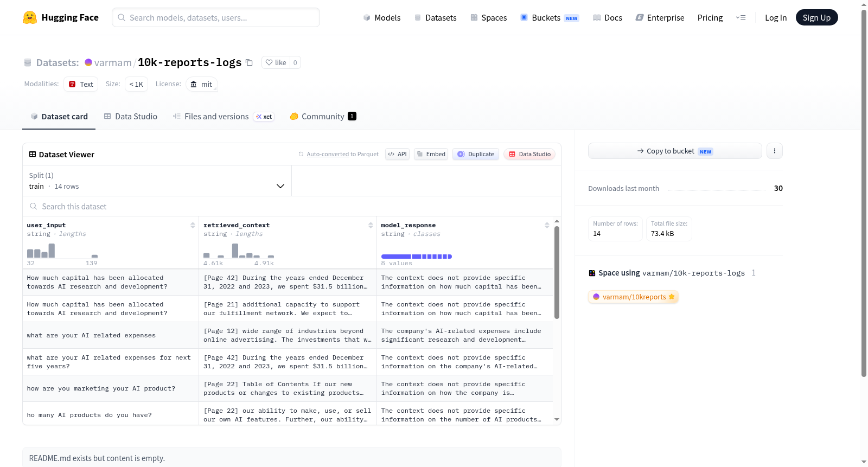This screenshot has height=467, width=868.
Task: Click the table scroll down arrow
Action: [557, 419]
